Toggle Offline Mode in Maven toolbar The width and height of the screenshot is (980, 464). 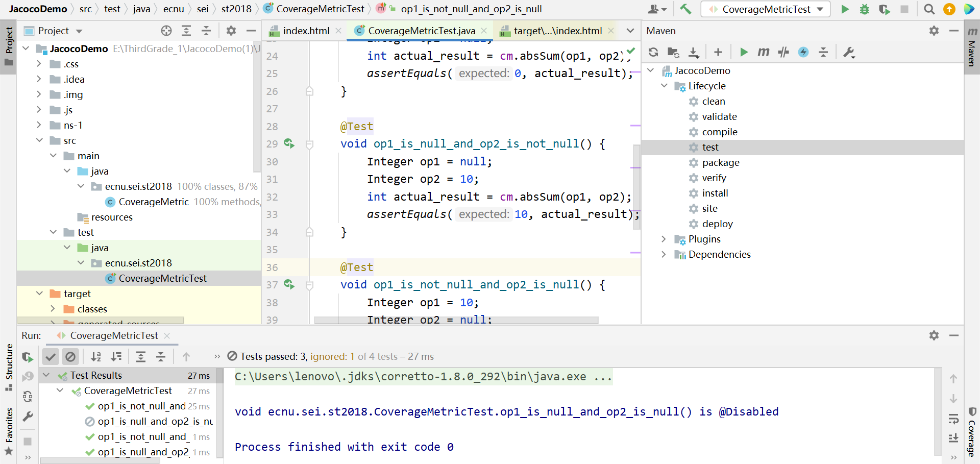click(x=783, y=52)
